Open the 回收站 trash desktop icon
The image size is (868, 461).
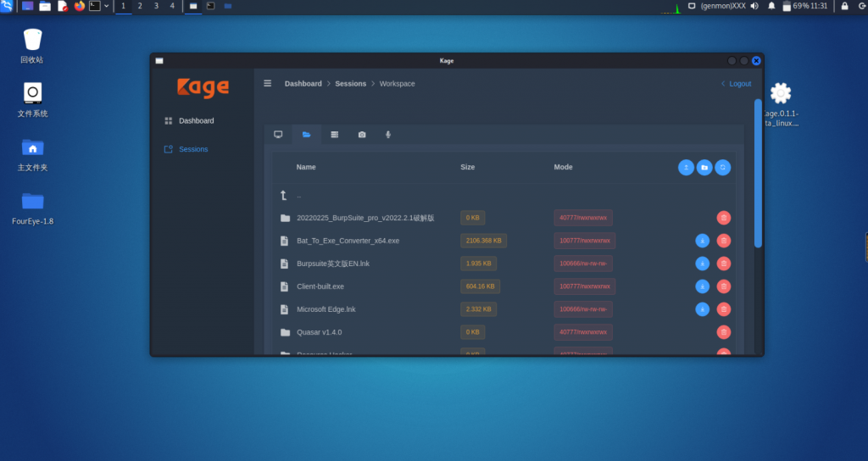pyautogui.click(x=32, y=46)
